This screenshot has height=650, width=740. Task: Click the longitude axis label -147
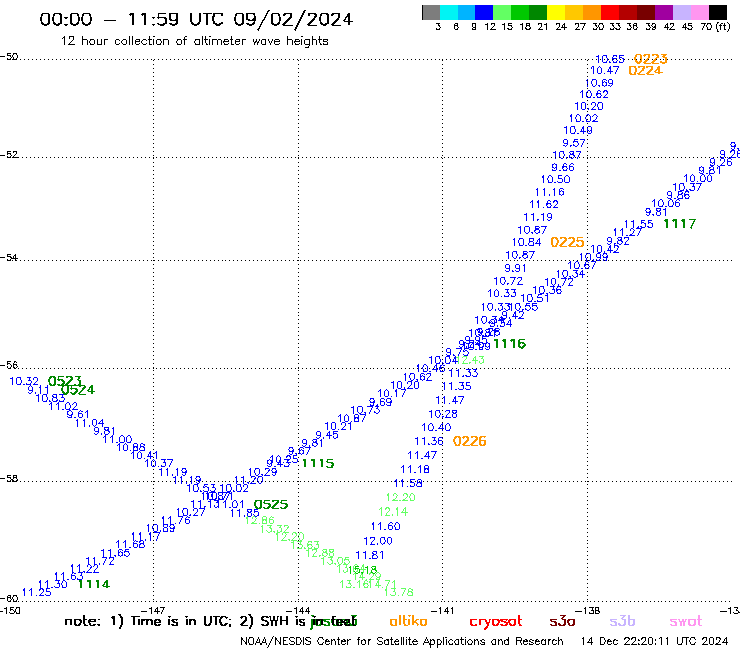[153, 610]
